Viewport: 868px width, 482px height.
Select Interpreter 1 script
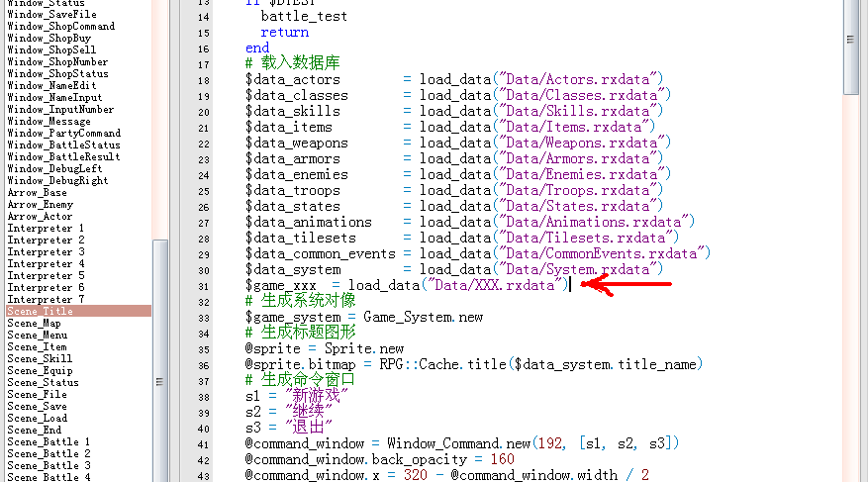coord(46,229)
